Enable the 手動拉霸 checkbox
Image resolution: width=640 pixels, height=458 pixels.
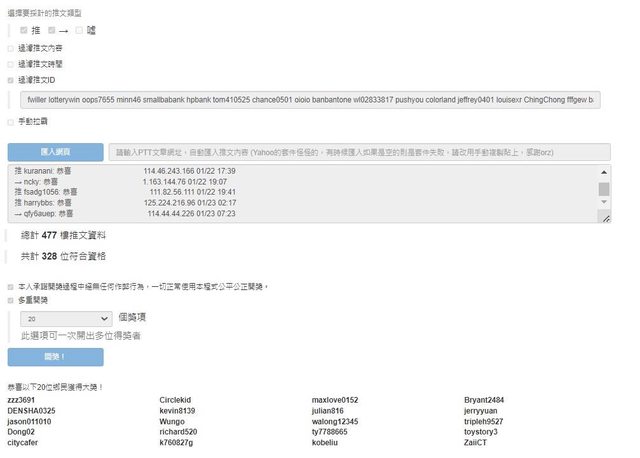pos(11,121)
